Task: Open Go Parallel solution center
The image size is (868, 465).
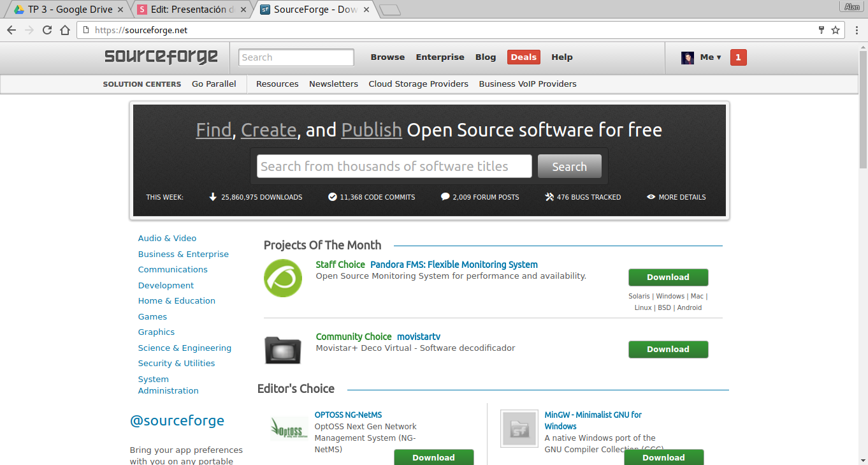Action: [214, 84]
